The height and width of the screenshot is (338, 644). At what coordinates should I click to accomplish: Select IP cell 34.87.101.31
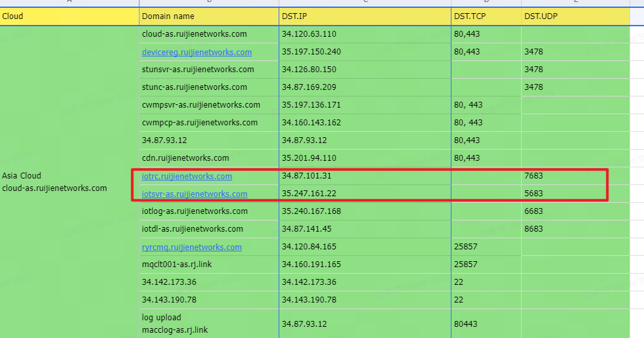tap(365, 176)
